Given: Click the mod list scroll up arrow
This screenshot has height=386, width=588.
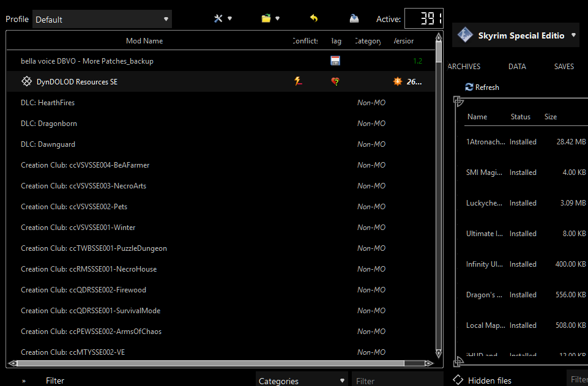Looking at the screenshot, I should [438, 36].
